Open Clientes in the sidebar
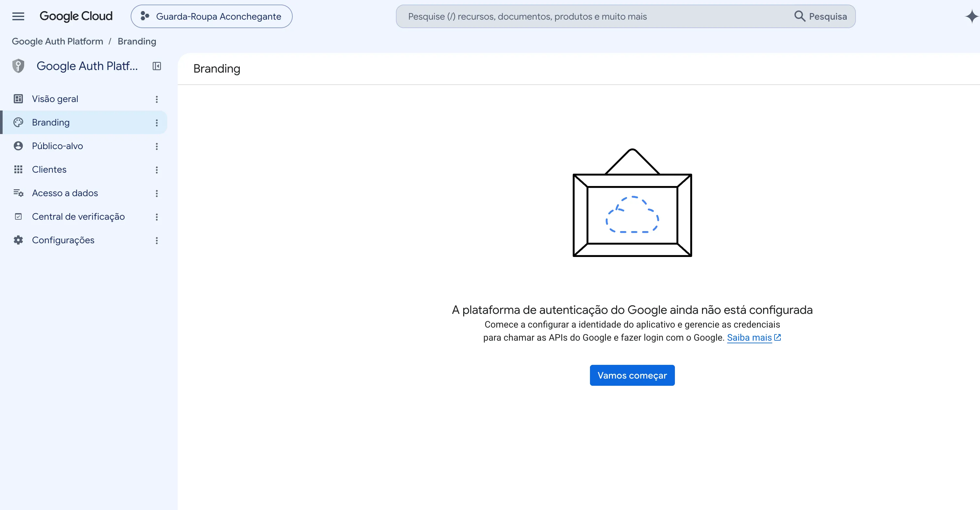This screenshot has width=980, height=510. click(84, 170)
